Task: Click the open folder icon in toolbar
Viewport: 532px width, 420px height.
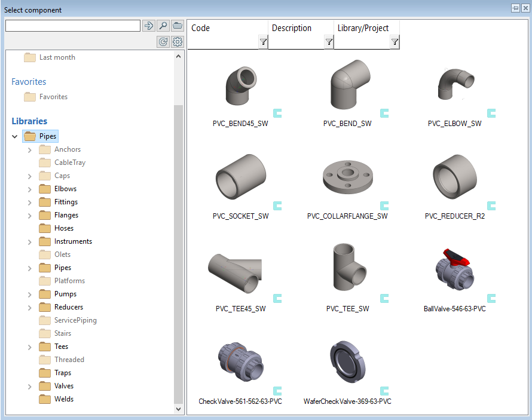Action: (178, 26)
